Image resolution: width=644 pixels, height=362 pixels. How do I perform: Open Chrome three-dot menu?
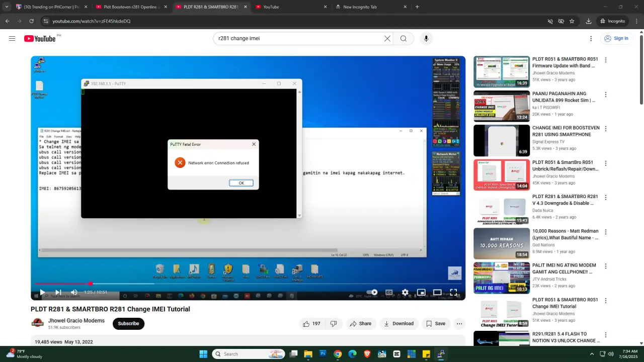[x=636, y=21]
